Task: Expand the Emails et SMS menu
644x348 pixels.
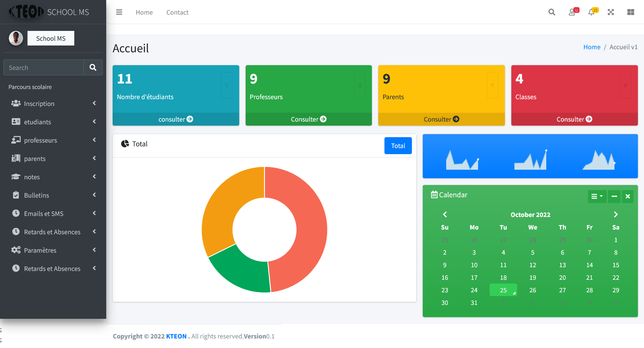Action: (x=53, y=214)
